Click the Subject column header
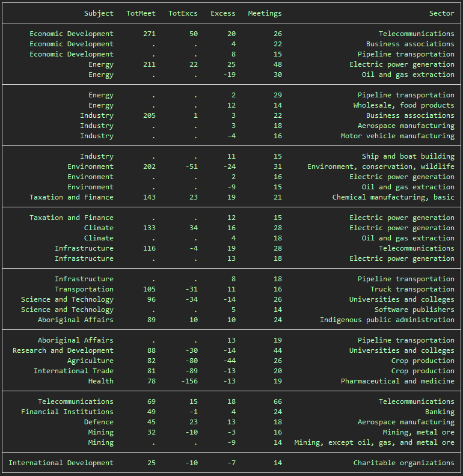463x476 pixels. click(99, 14)
